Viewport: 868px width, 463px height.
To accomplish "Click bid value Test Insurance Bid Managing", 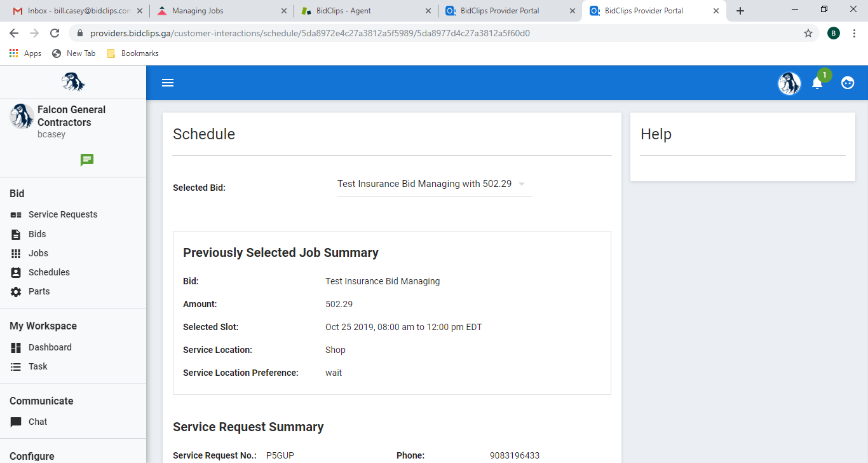I will [x=383, y=281].
